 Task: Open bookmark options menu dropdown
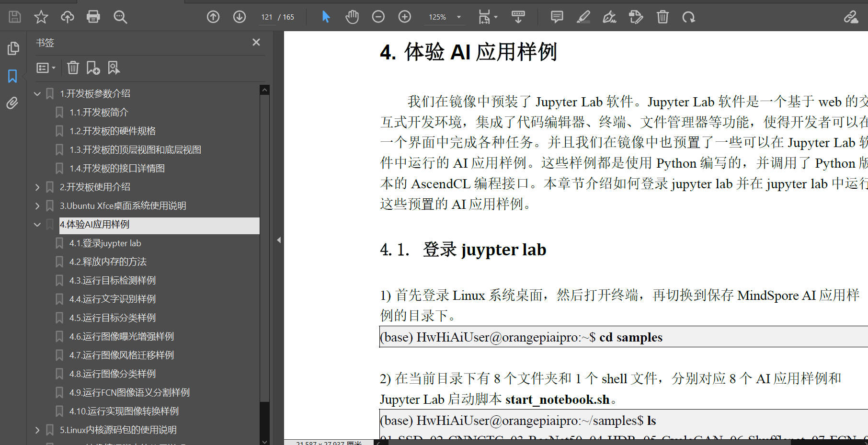click(46, 68)
